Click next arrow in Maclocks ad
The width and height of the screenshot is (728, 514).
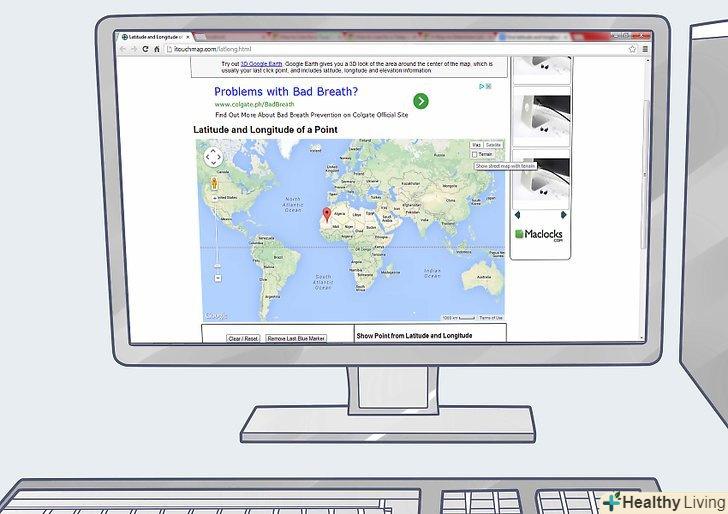point(563,215)
